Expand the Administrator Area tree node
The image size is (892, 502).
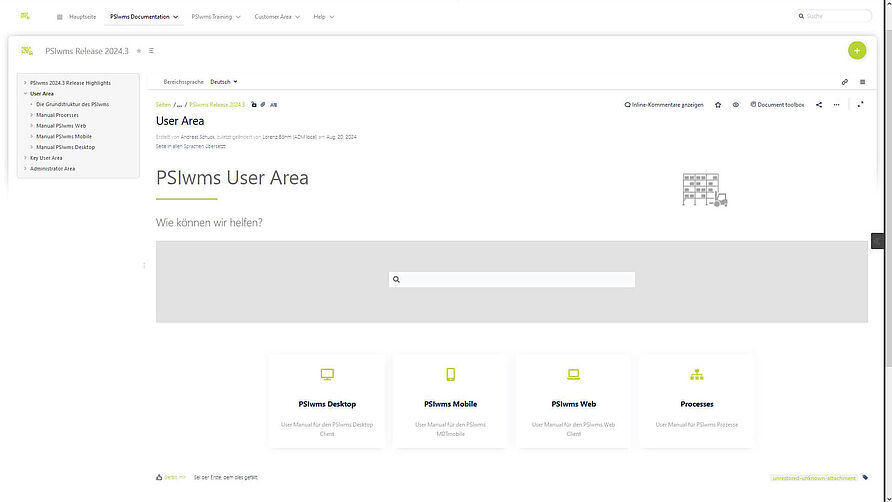25,168
